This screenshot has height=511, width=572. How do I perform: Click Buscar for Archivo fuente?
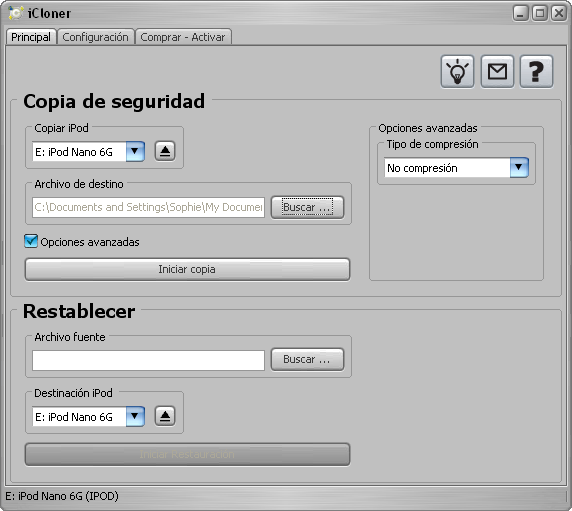click(307, 360)
